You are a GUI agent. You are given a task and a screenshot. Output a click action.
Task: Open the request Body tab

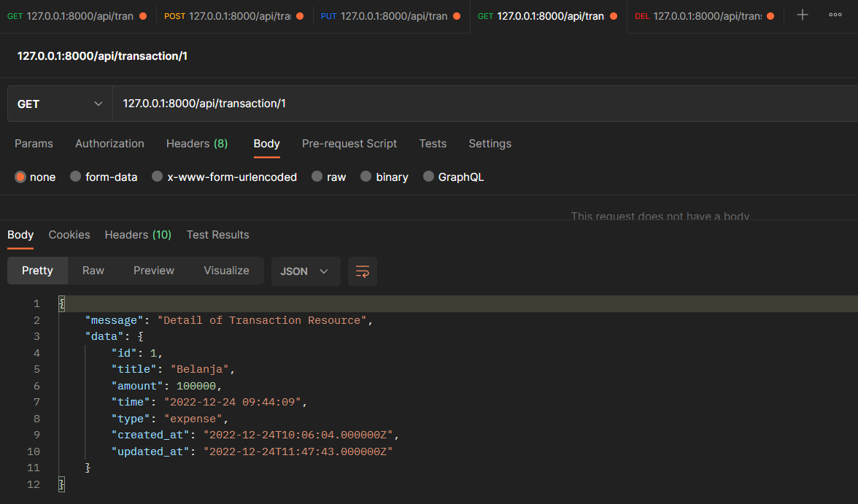pyautogui.click(x=266, y=144)
